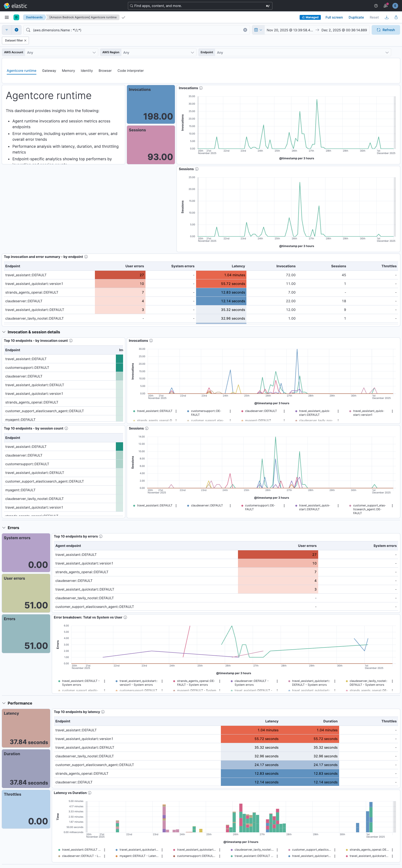
Task: Click the help question-mark icon
Action: [x=376, y=5]
